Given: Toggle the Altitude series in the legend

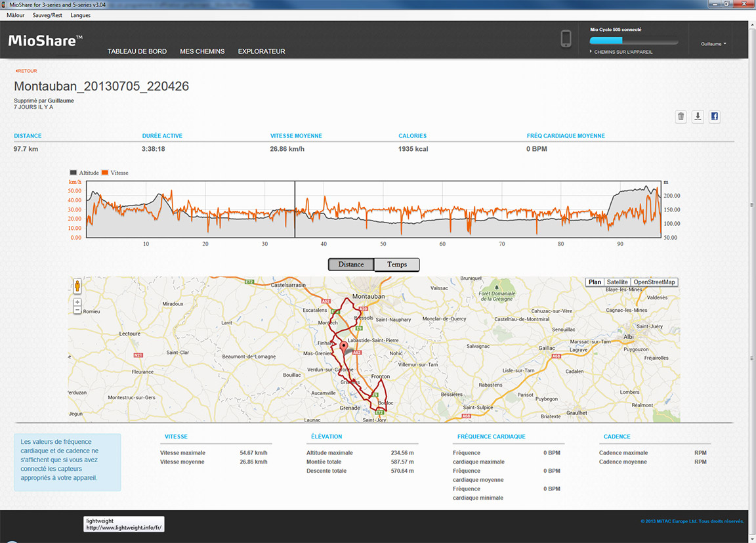Looking at the screenshot, I should (85, 173).
